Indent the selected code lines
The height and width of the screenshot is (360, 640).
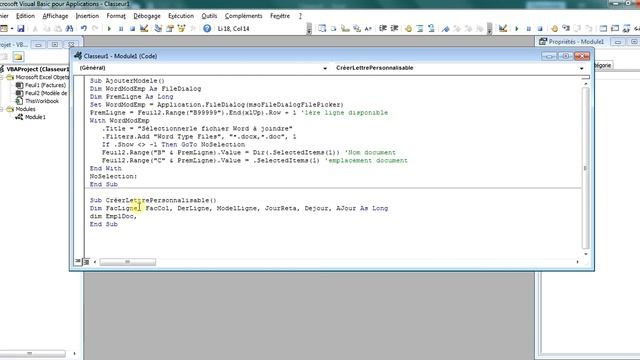383,29
